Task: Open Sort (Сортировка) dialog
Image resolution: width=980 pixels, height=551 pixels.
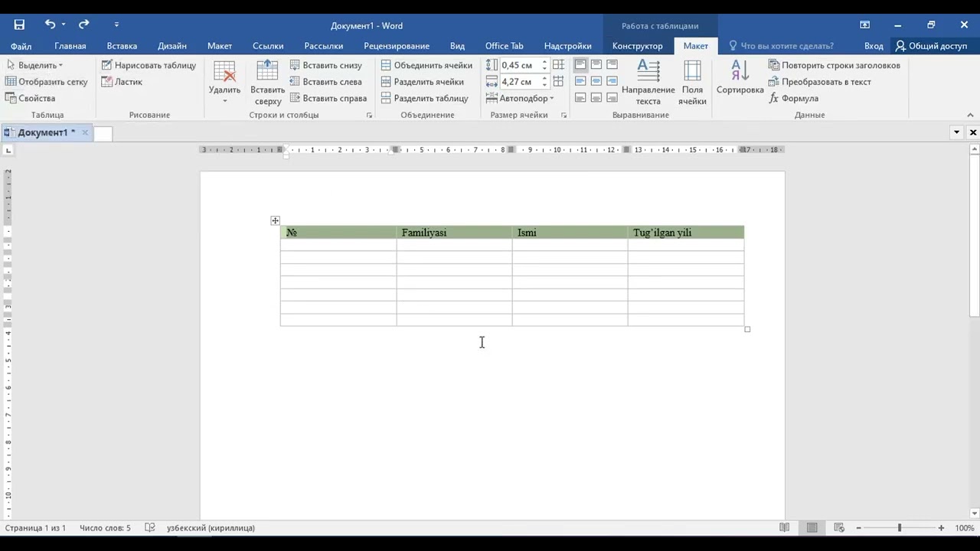Action: click(x=740, y=78)
